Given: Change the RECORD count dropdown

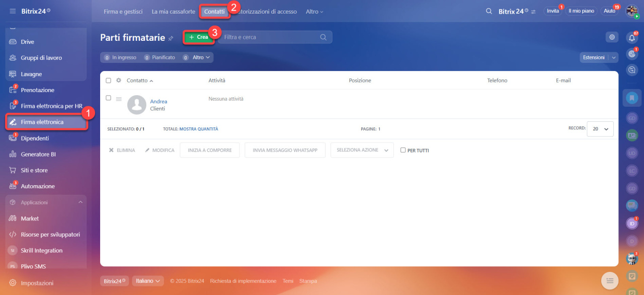Looking at the screenshot, I should click(600, 129).
